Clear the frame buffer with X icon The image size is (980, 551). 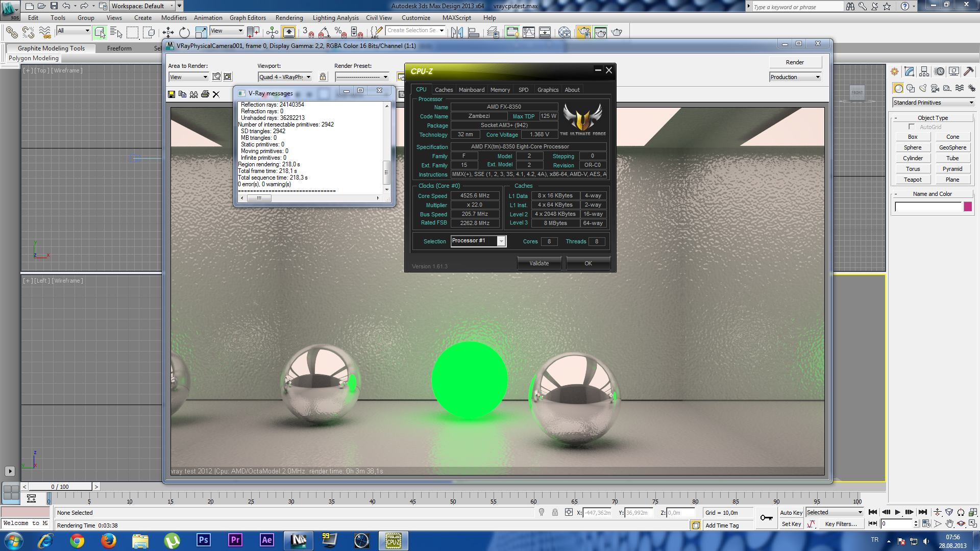click(216, 94)
